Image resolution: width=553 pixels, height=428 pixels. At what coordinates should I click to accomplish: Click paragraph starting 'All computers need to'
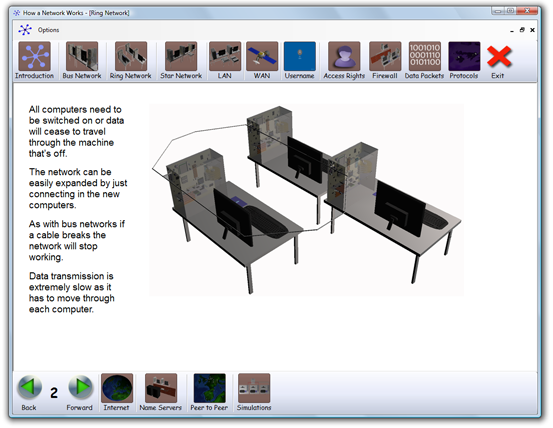tap(76, 132)
